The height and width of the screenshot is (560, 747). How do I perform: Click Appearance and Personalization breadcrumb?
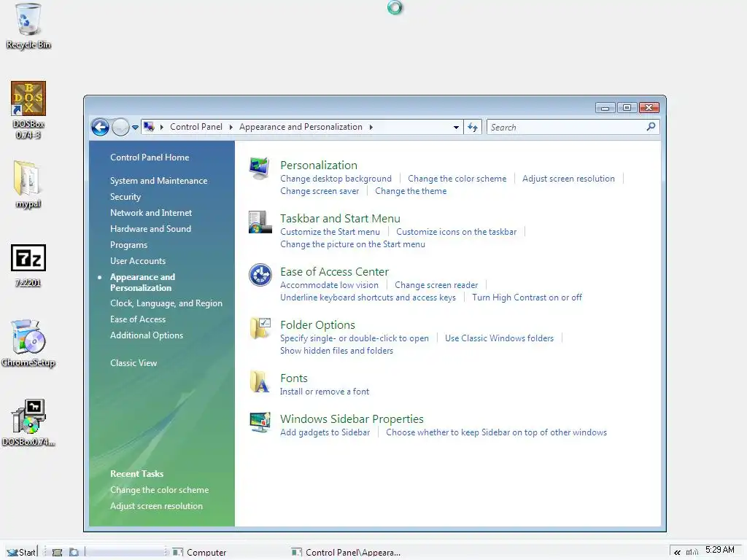tap(301, 127)
